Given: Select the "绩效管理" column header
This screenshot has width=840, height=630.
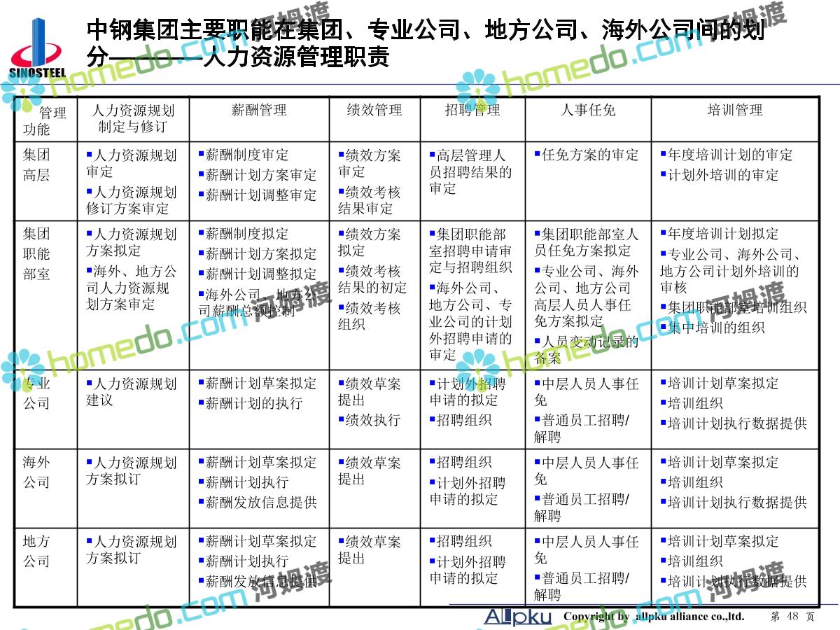Looking at the screenshot, I should point(374,110).
